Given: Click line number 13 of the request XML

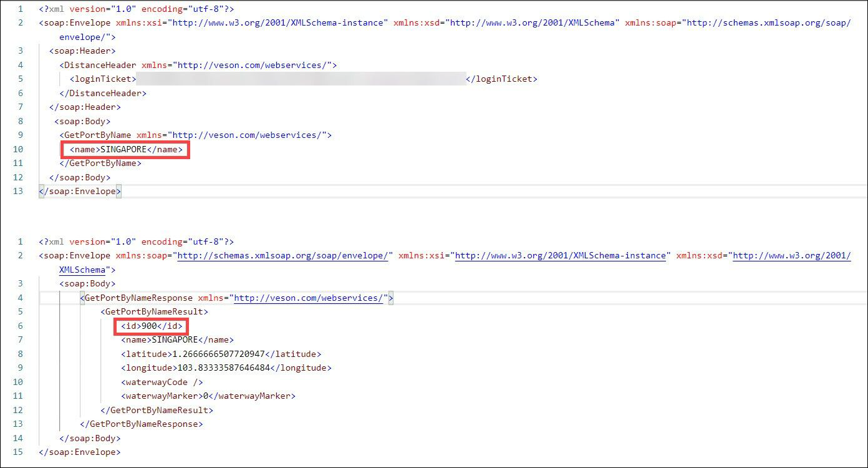Looking at the screenshot, I should (18, 192).
